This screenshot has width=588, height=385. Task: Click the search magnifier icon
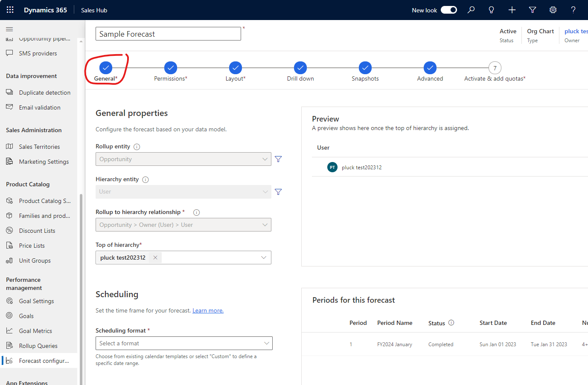click(471, 10)
